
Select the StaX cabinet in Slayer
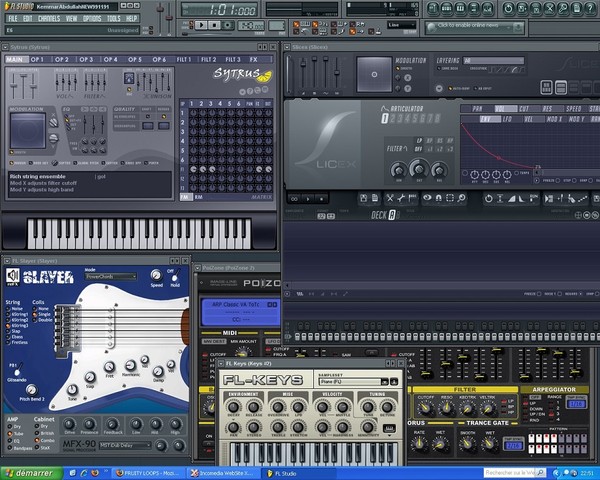pyautogui.click(x=42, y=448)
